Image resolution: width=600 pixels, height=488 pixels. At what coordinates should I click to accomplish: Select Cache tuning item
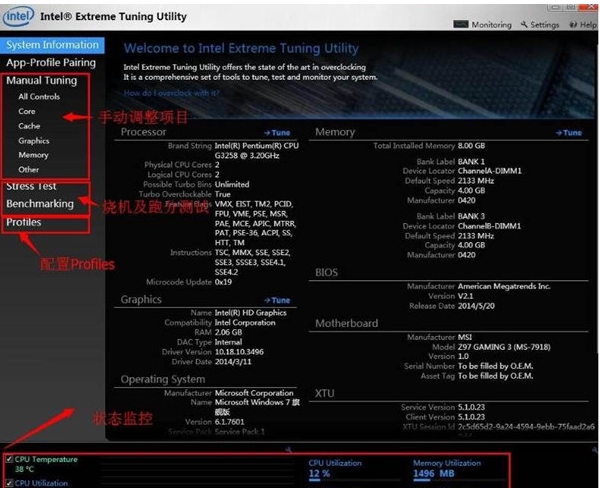pyautogui.click(x=29, y=126)
